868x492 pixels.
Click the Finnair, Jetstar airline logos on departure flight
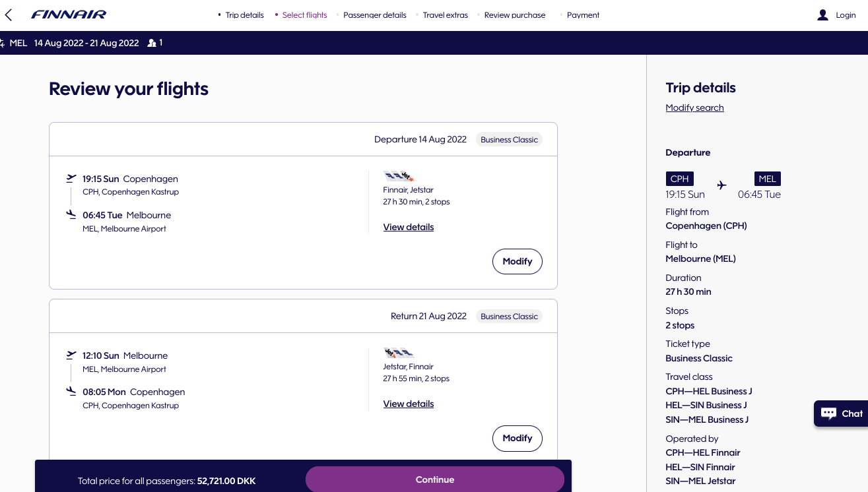click(x=399, y=177)
